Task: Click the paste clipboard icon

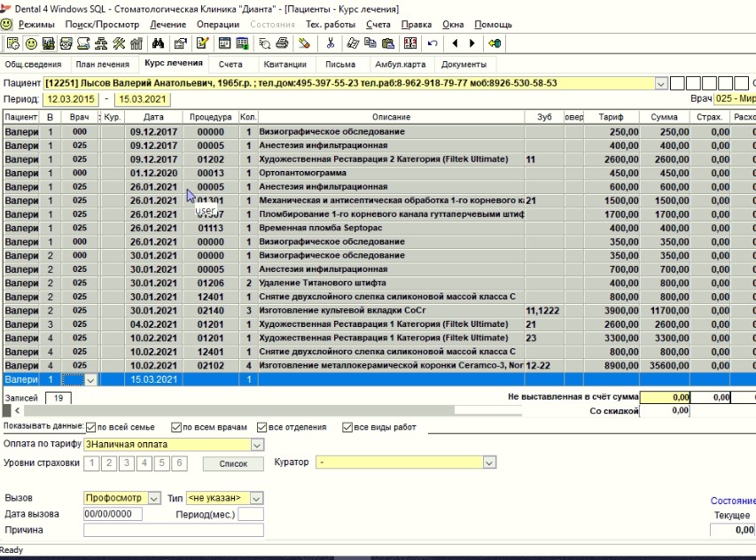Action: 386,43
